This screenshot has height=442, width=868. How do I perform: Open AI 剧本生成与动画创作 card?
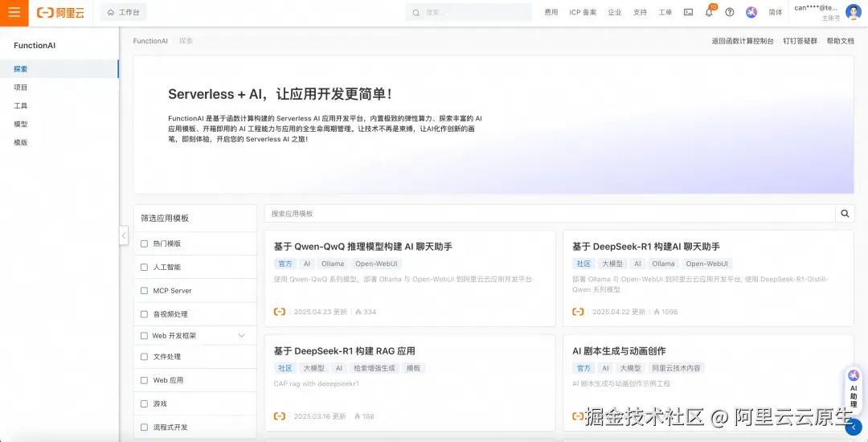tap(708, 383)
